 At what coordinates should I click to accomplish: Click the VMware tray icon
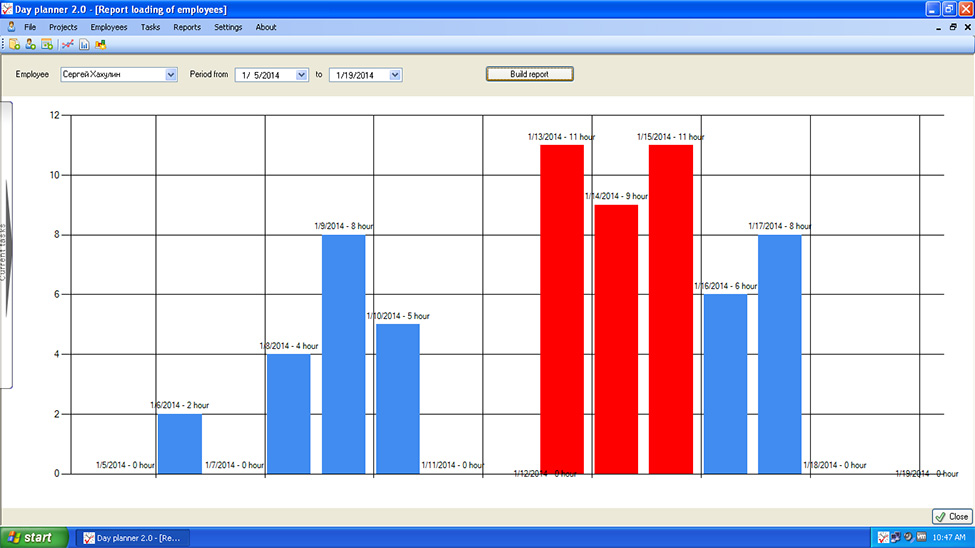(x=921, y=537)
